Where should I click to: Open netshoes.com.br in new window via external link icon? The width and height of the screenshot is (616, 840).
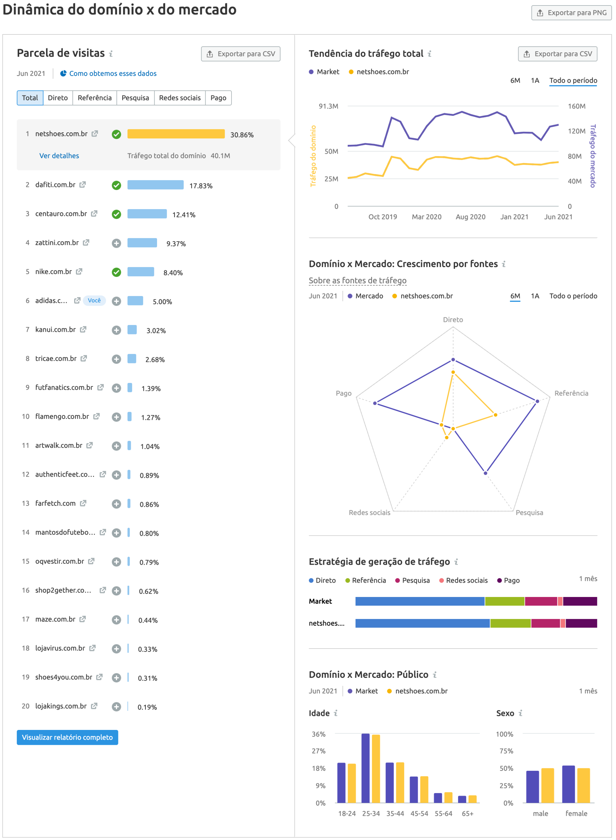coord(95,134)
